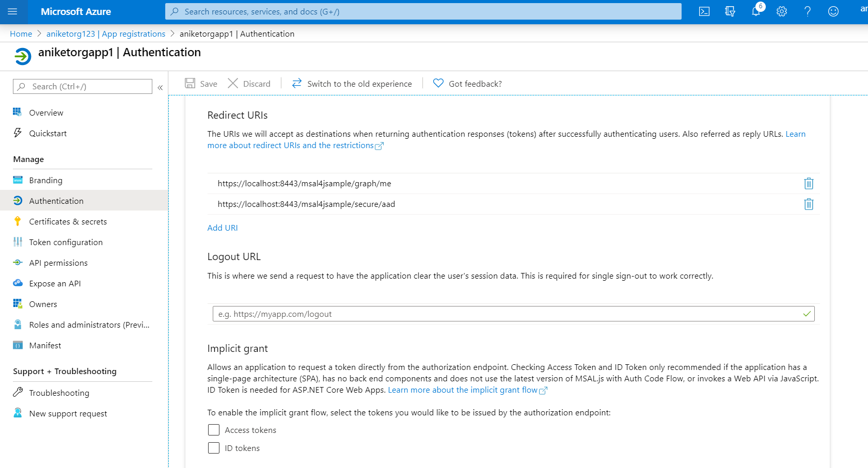Enable the Access tokens checkbox
This screenshot has width=868, height=468.
[x=214, y=430]
